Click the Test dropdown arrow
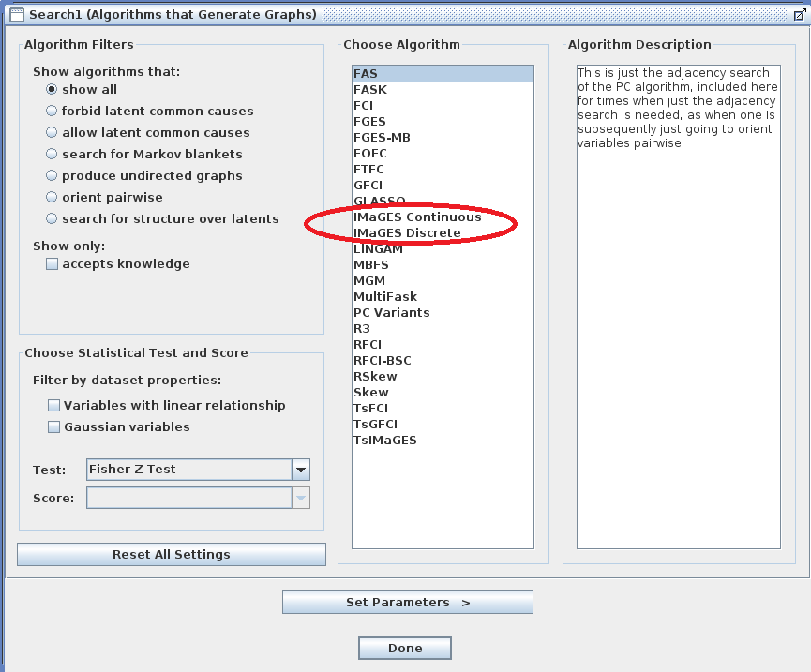811x672 pixels. 301,470
